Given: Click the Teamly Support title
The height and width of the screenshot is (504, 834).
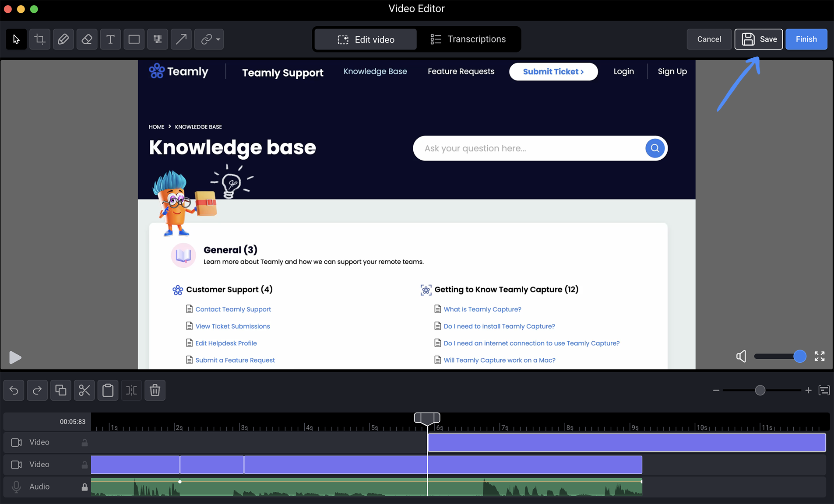Looking at the screenshot, I should [283, 73].
